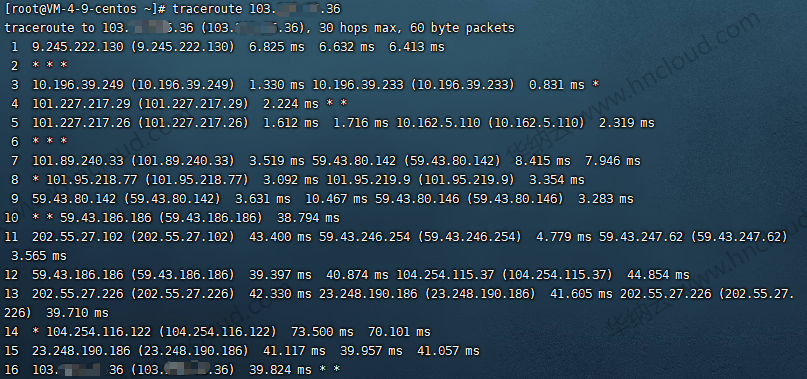Click the 8.415 ms value on hop 7

pyautogui.click(x=542, y=161)
